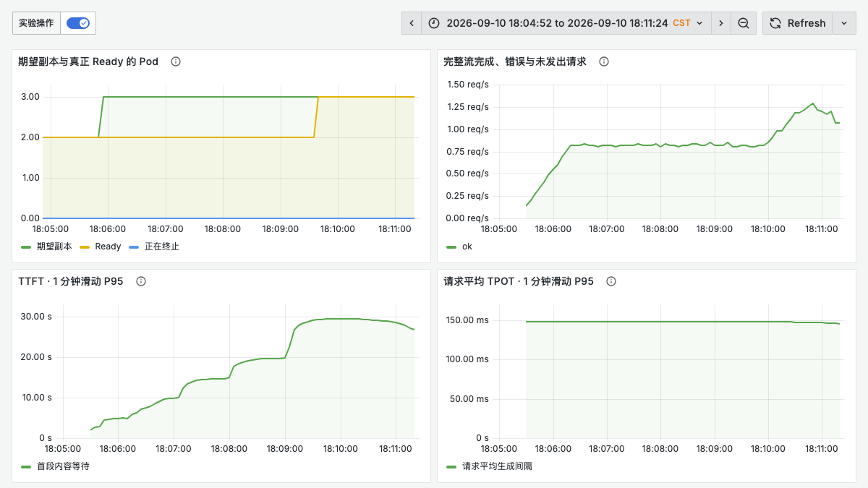Click the refresh circular arrows icon
868x488 pixels.
click(x=775, y=23)
